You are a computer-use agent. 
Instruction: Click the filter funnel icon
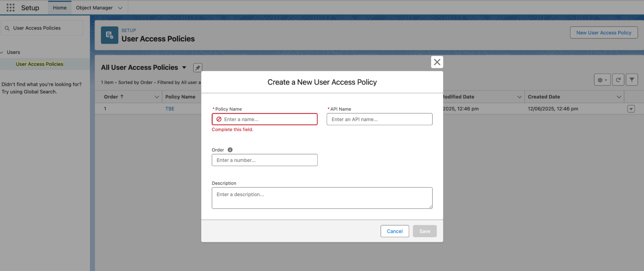point(632,80)
